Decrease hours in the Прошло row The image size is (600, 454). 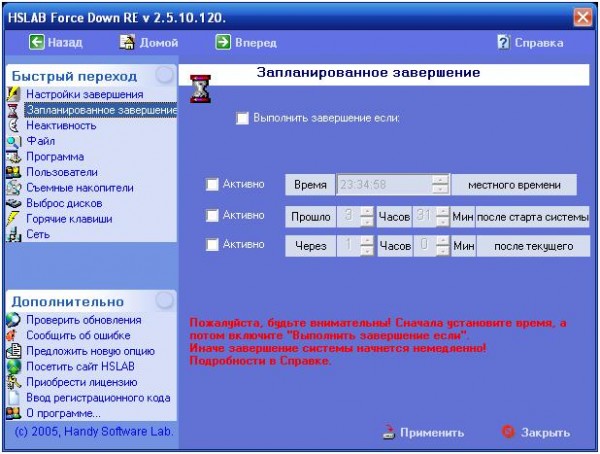click(367, 221)
